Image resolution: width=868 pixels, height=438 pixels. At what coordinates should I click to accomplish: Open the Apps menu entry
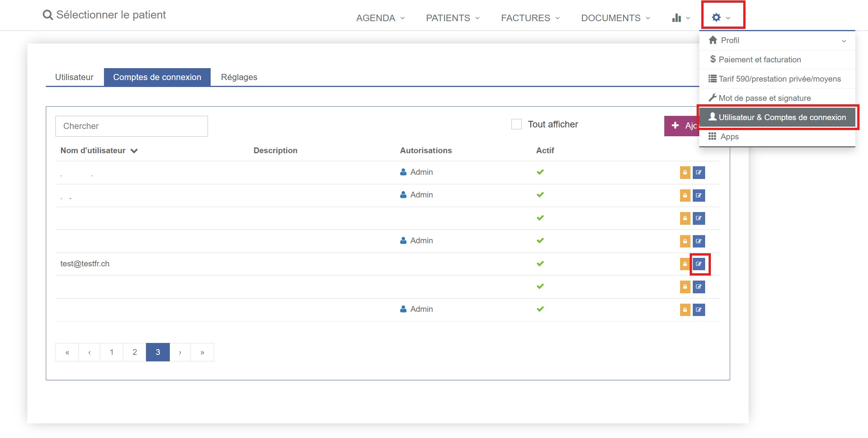click(777, 137)
